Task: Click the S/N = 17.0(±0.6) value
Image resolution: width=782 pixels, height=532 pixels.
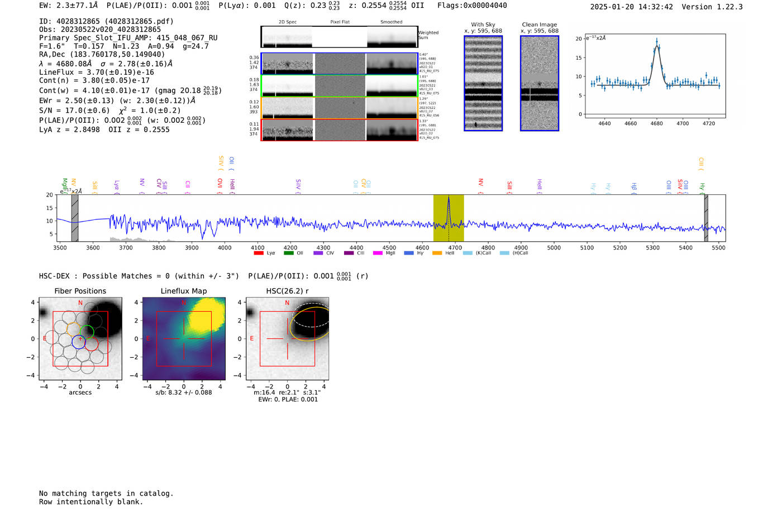Action: [x=75, y=111]
